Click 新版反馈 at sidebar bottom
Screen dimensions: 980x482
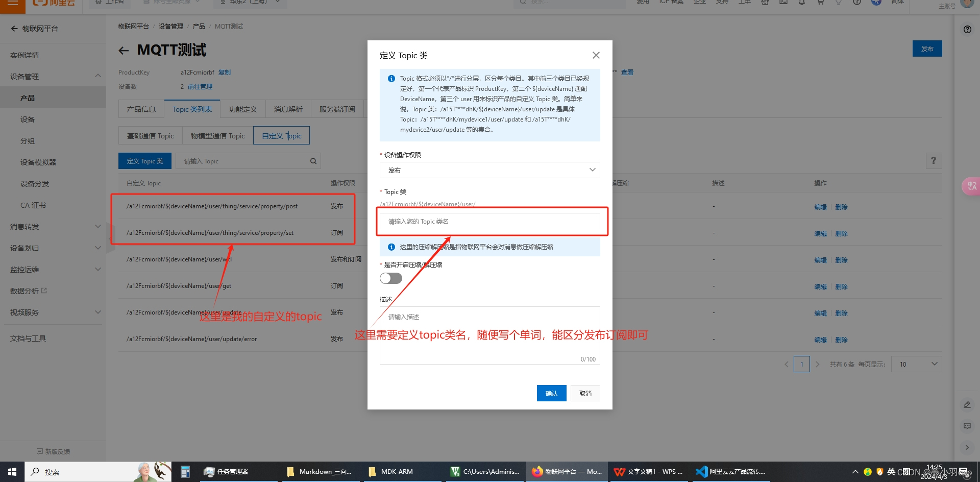coord(53,451)
